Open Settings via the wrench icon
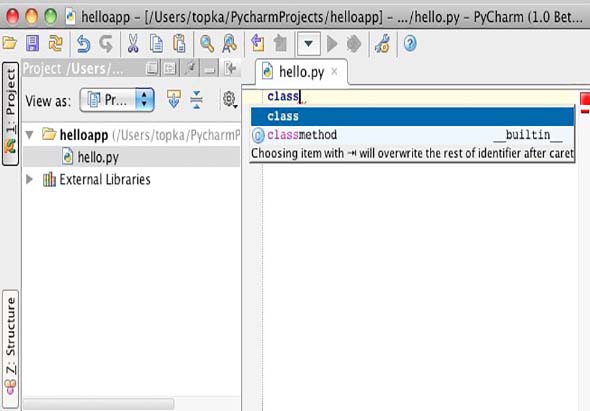This screenshot has width=590, height=411. [x=383, y=44]
